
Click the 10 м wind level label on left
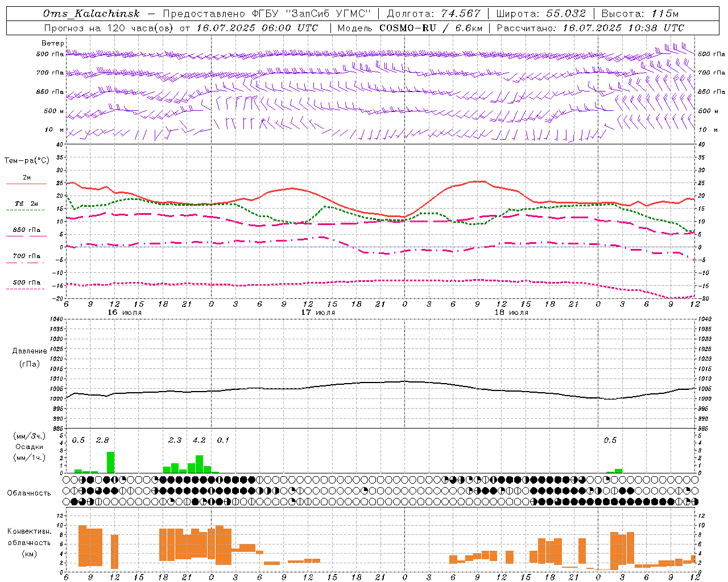point(54,130)
